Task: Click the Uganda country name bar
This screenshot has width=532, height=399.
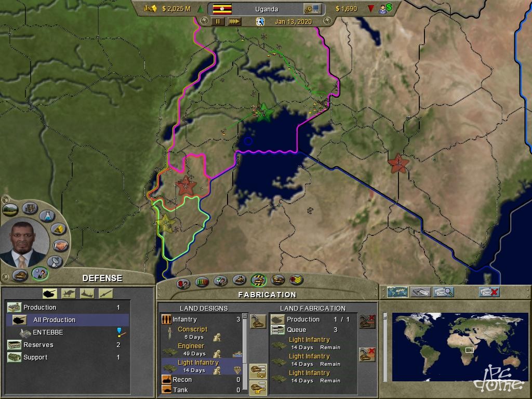Action: [267, 9]
